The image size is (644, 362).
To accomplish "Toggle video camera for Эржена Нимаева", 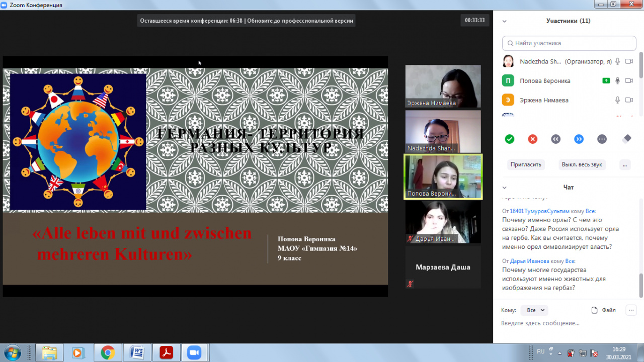I will tap(628, 100).
